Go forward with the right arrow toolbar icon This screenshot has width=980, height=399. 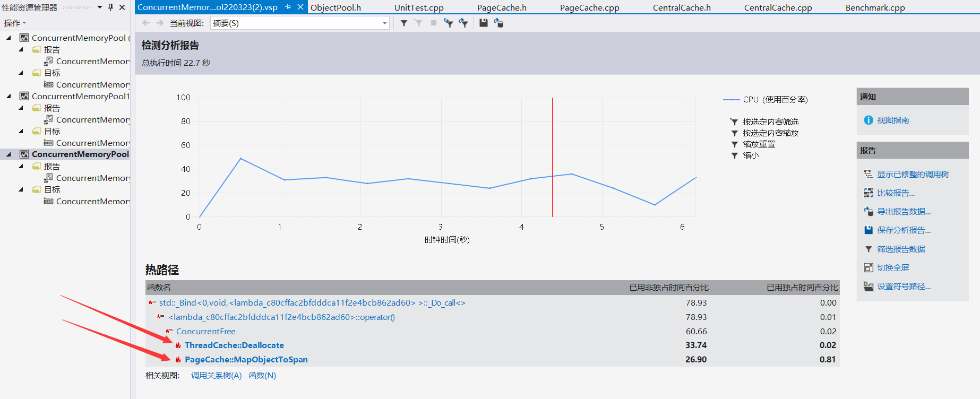[x=160, y=23]
